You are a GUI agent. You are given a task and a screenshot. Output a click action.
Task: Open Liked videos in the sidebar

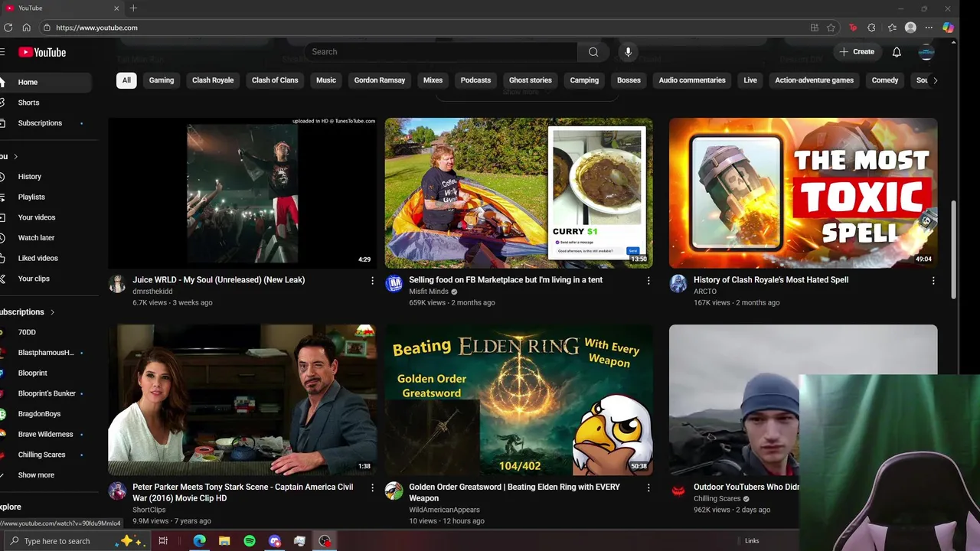38,259
